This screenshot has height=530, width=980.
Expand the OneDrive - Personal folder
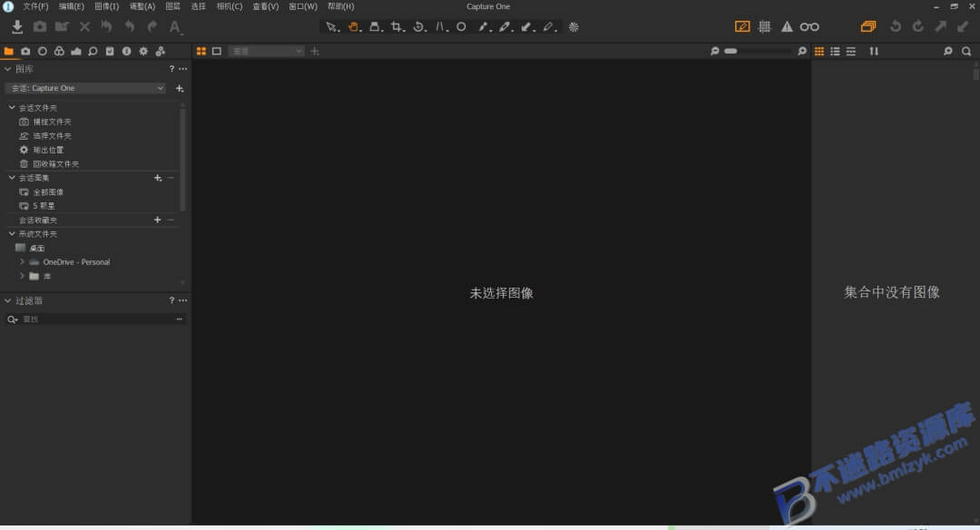pos(22,262)
